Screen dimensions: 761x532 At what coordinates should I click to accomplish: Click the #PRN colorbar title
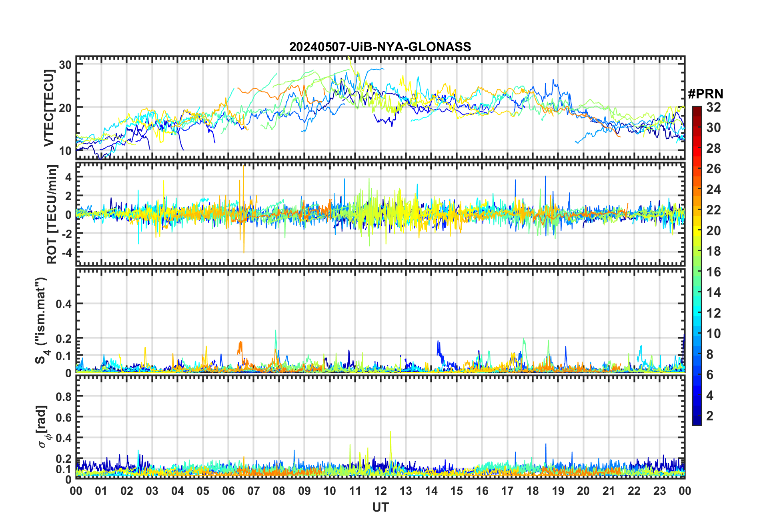[705, 94]
